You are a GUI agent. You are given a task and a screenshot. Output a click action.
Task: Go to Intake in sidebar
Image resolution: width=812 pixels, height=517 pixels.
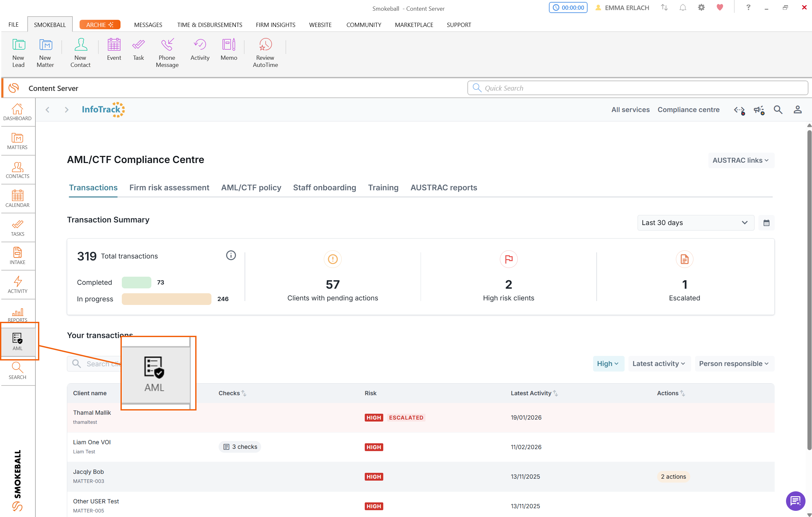coord(18,256)
